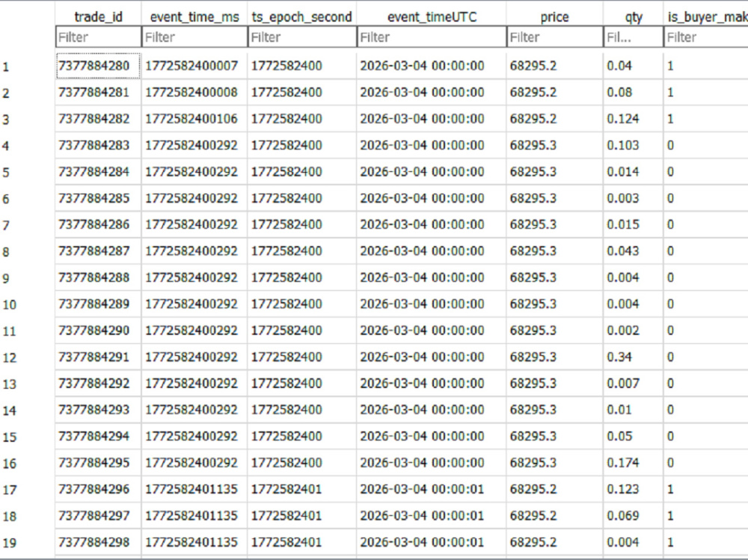Select qty cell 0.103
Screen dimensions: 748x560
point(634,145)
